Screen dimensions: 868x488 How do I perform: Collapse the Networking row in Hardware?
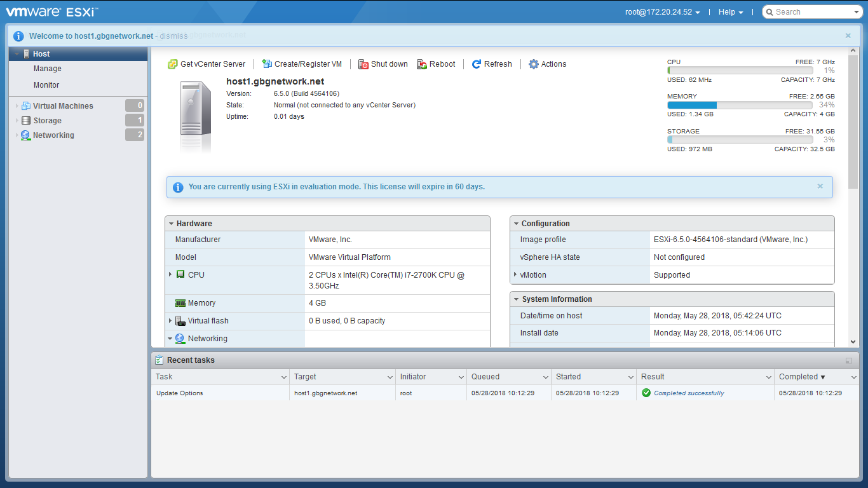[x=170, y=339]
